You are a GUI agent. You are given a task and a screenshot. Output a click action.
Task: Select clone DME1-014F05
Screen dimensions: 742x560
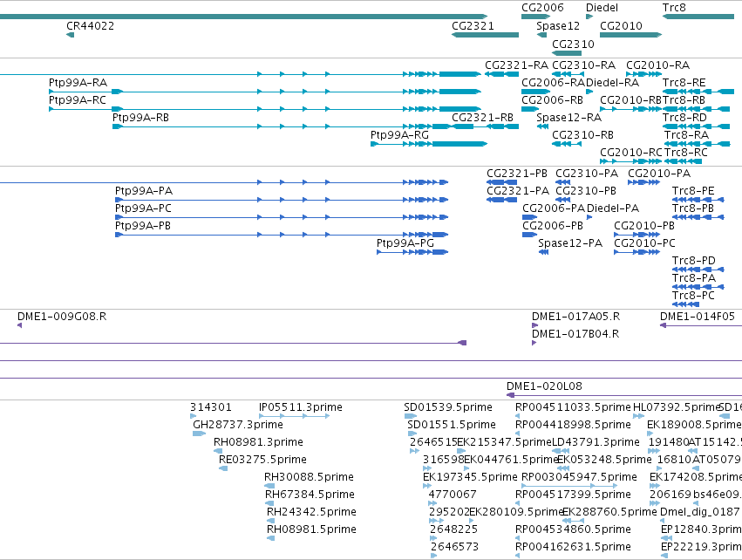point(698,317)
